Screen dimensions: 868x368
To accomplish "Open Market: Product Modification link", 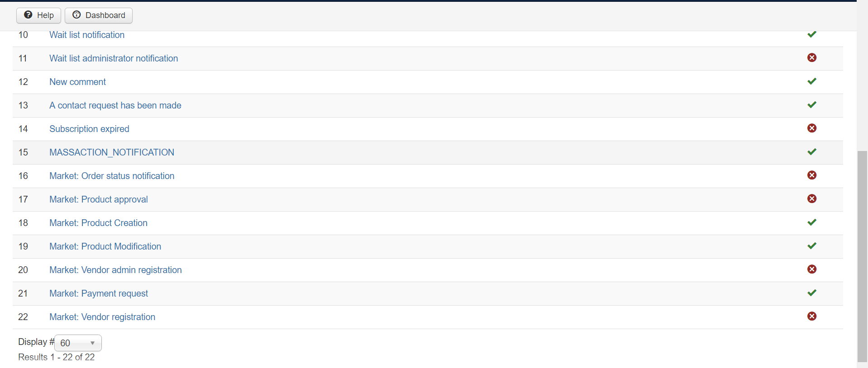I will (x=105, y=246).
